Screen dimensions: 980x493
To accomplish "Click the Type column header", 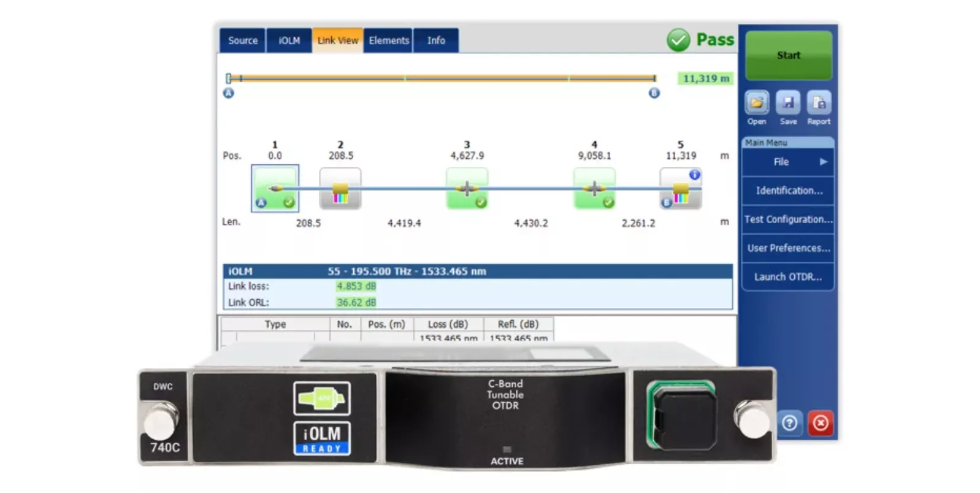I will click(275, 324).
